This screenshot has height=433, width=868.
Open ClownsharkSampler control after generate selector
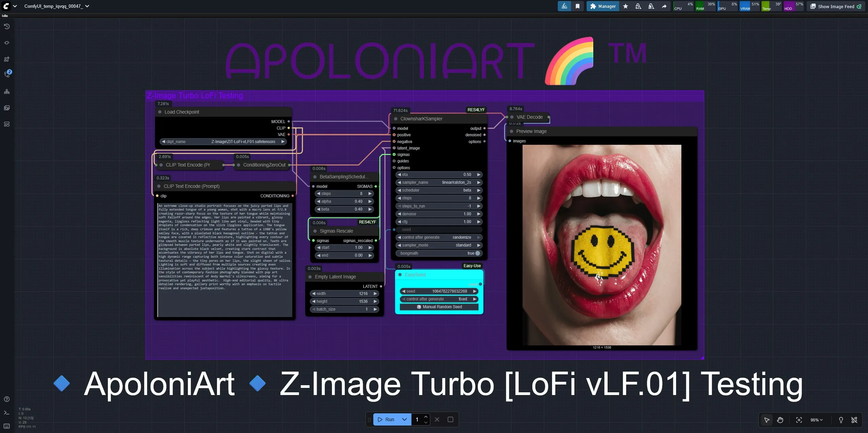pyautogui.click(x=439, y=237)
